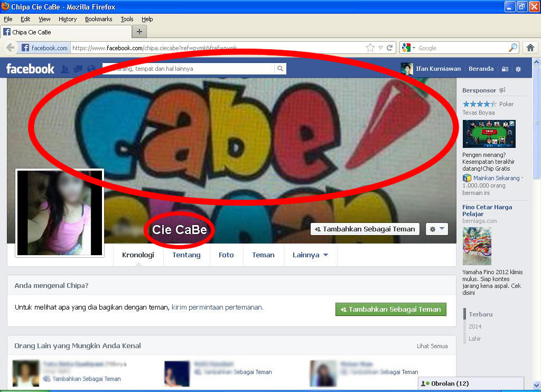Open a new tab with the plus button
The width and height of the screenshot is (541, 392).
139,32
